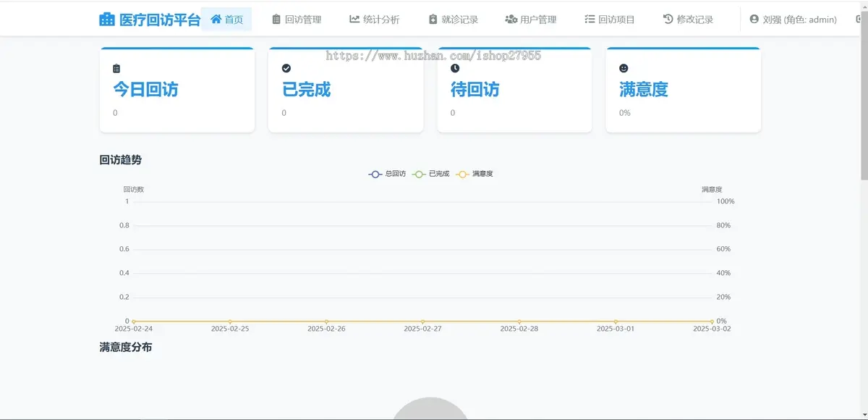Click the gray pie chart in 满意度分布

pos(430,408)
